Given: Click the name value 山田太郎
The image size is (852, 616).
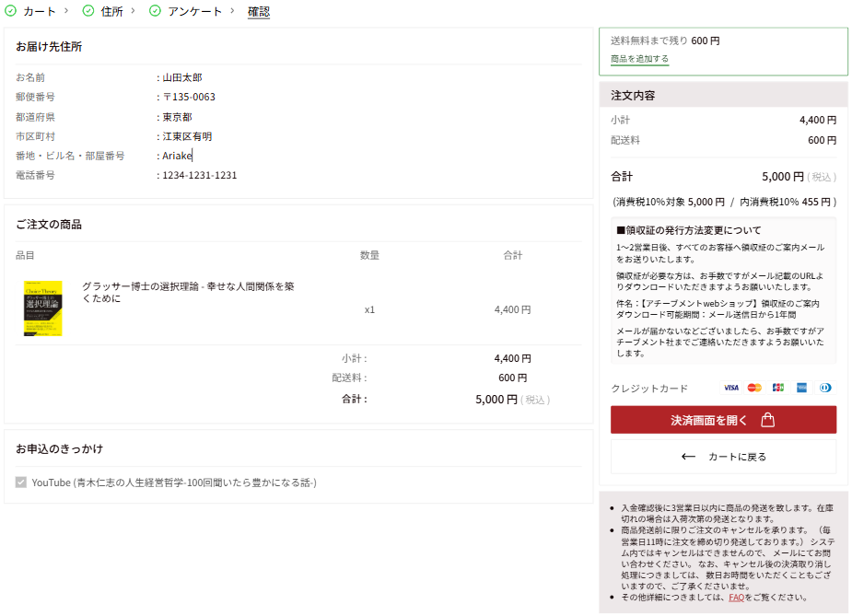Looking at the screenshot, I should 182,77.
